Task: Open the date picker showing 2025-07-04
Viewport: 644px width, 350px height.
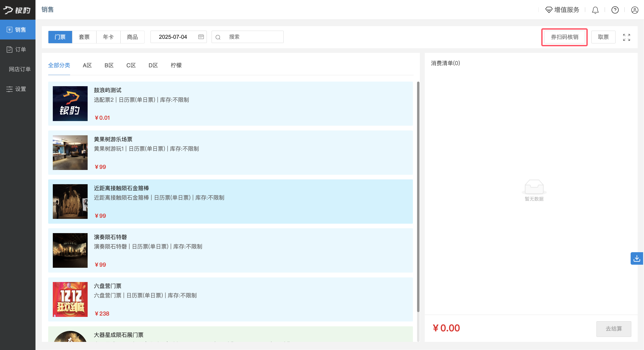Action: (x=179, y=37)
